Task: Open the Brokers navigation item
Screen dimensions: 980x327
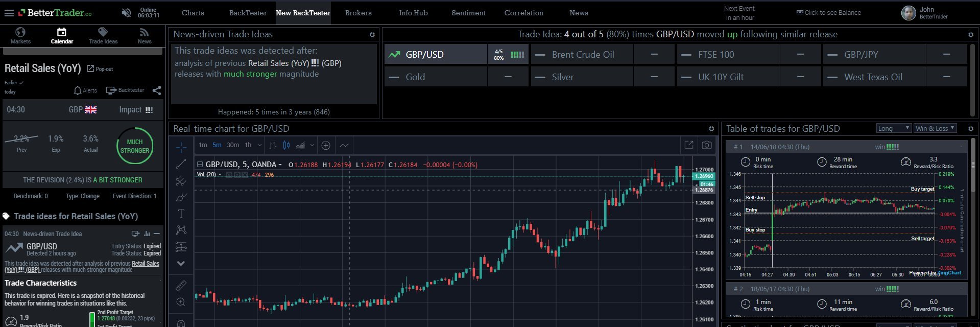Action: click(358, 13)
